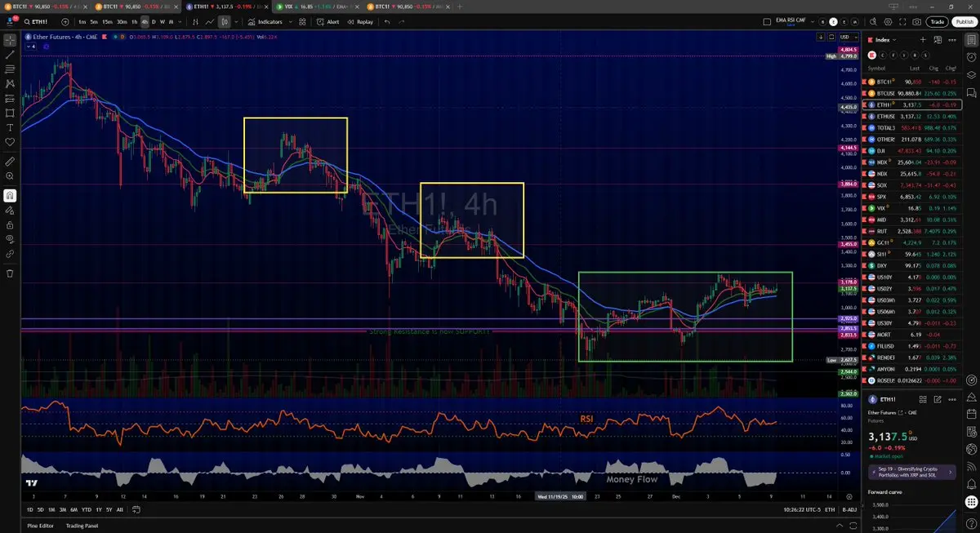The width and height of the screenshot is (980, 533).
Task: Open chart type dropdown chevron
Action: click(x=236, y=22)
